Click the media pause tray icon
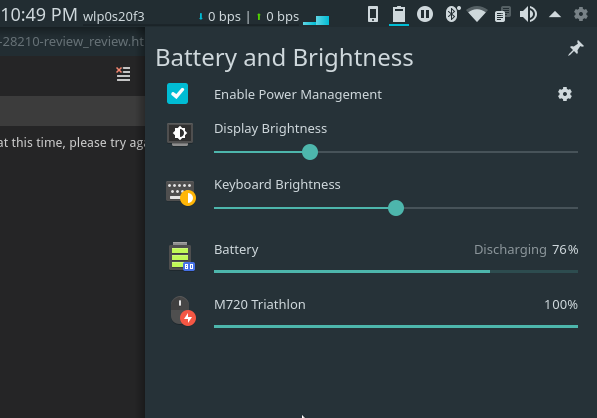The height and width of the screenshot is (418, 597). pos(425,14)
